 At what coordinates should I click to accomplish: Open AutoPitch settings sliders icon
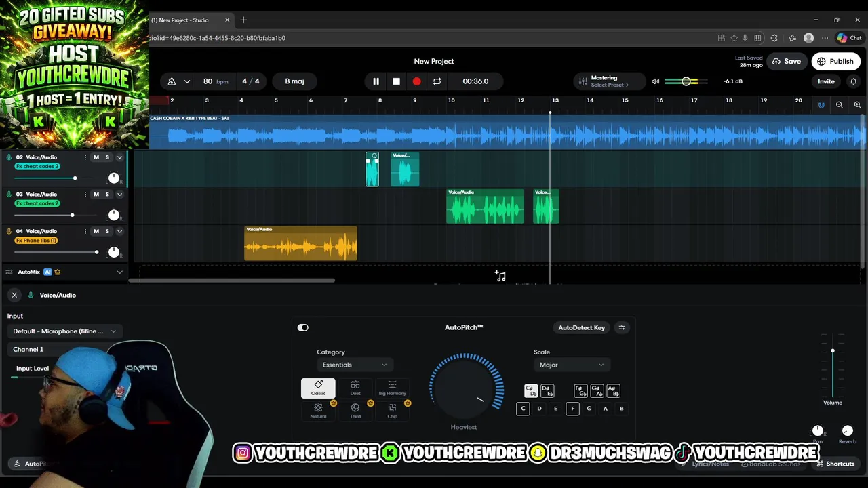coord(622,328)
